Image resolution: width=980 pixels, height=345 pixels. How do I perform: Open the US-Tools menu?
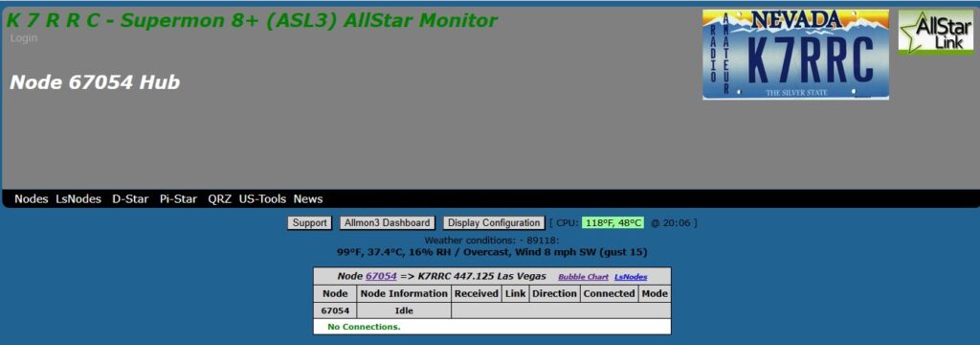[x=262, y=199]
